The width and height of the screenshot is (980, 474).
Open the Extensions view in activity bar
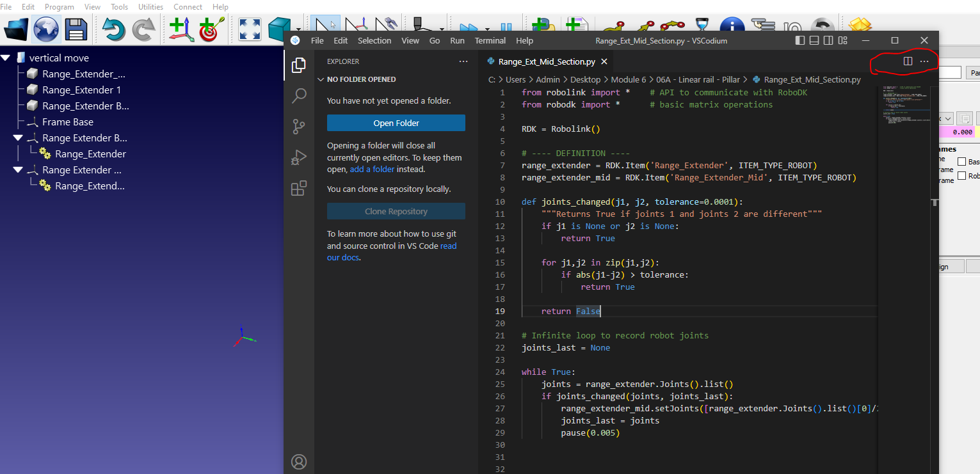[x=299, y=188]
